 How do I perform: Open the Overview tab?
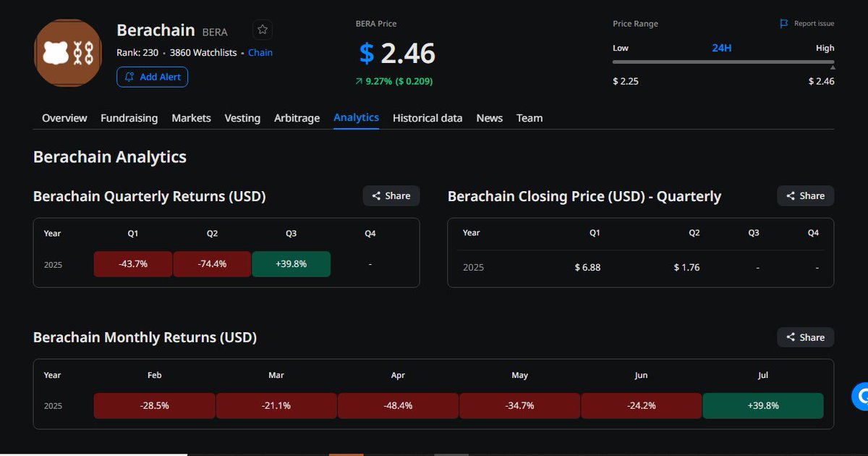click(x=64, y=118)
